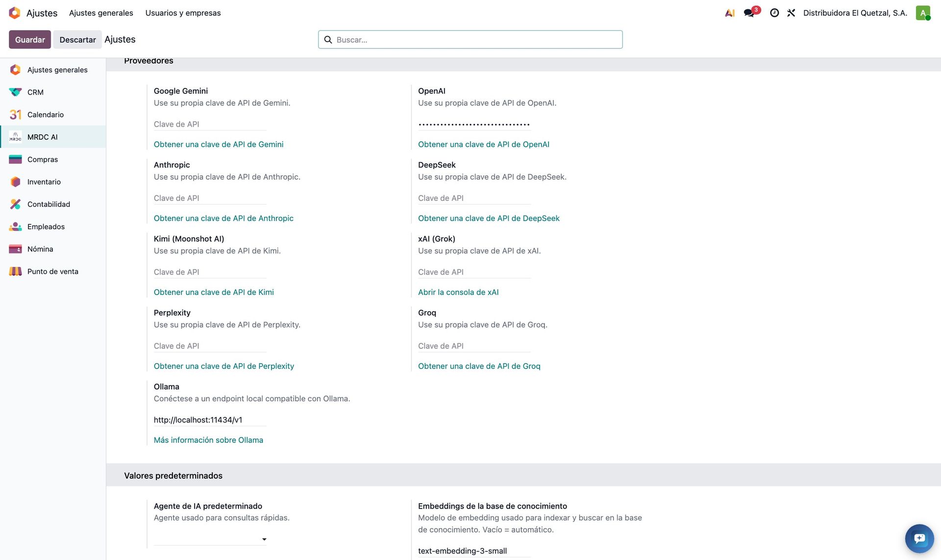Image resolution: width=941 pixels, height=560 pixels.
Task: Select the Punto de venta settings tab
Action: click(x=53, y=271)
